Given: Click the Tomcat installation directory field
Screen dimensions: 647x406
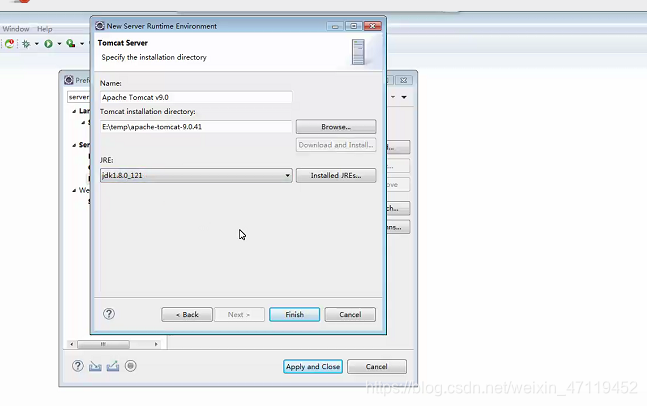Looking at the screenshot, I should coord(196,127).
